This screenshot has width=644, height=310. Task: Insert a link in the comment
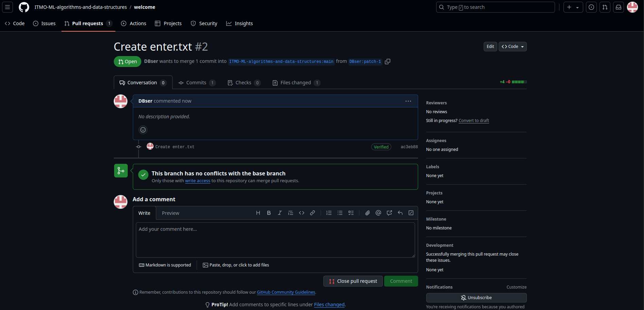click(312, 213)
